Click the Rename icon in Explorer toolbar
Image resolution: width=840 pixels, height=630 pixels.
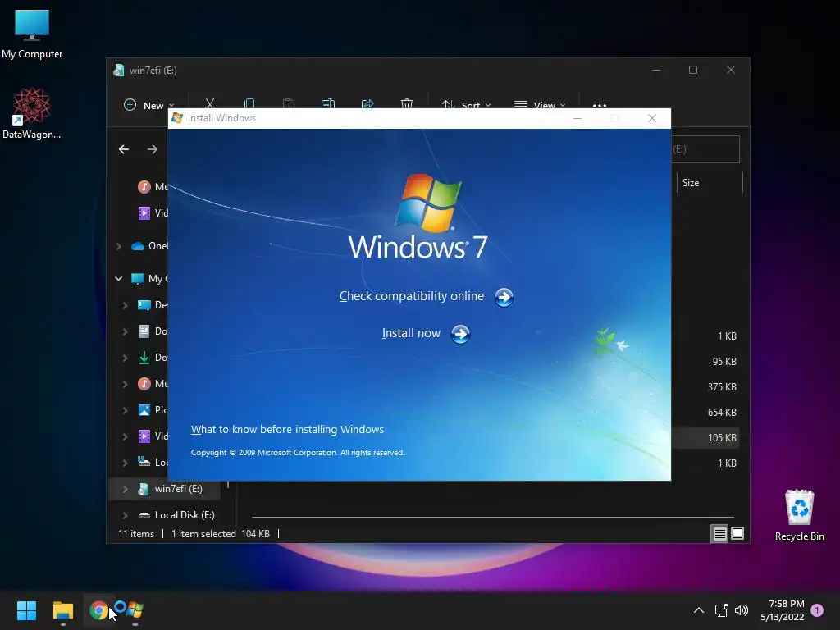pos(328,103)
